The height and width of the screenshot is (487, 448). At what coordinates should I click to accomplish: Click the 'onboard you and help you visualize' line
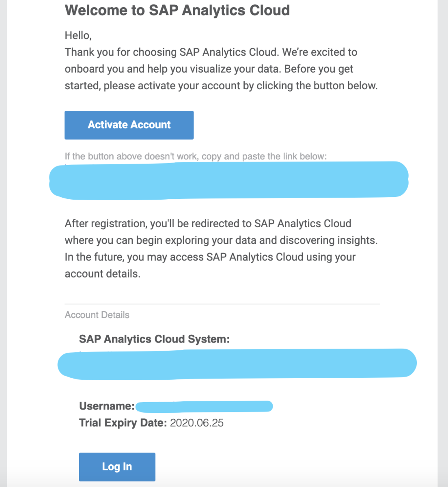click(x=209, y=69)
